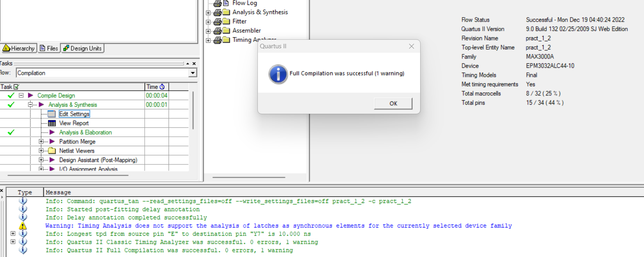Click play icon beside Compile Design
This screenshot has height=257, width=644.
tap(30, 95)
